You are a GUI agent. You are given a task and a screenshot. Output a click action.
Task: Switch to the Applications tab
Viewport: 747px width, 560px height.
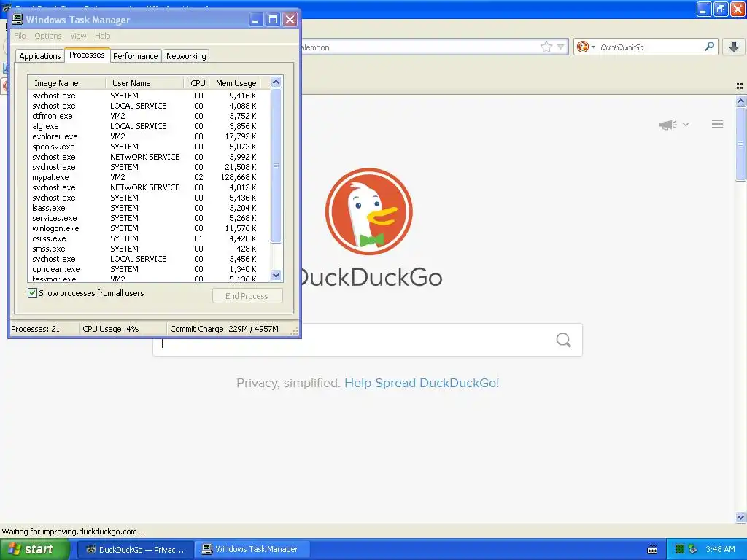tap(40, 56)
